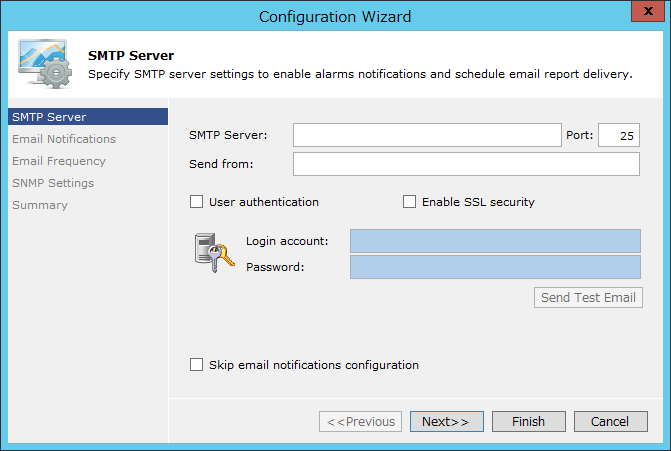Cancel the configuration wizard
The width and height of the screenshot is (671, 451).
611,421
